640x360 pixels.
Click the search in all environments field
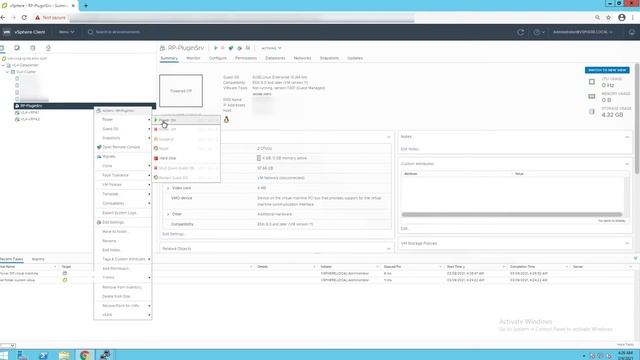[118, 32]
